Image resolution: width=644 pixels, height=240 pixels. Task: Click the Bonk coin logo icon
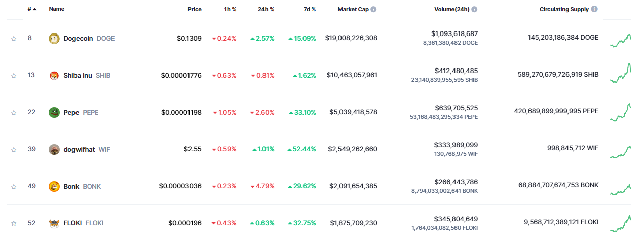click(x=54, y=186)
